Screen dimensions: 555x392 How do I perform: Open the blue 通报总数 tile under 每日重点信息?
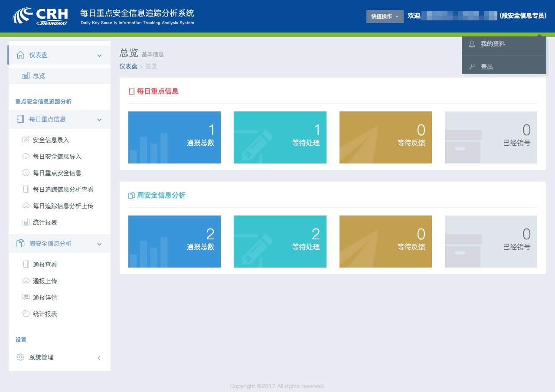pos(174,137)
